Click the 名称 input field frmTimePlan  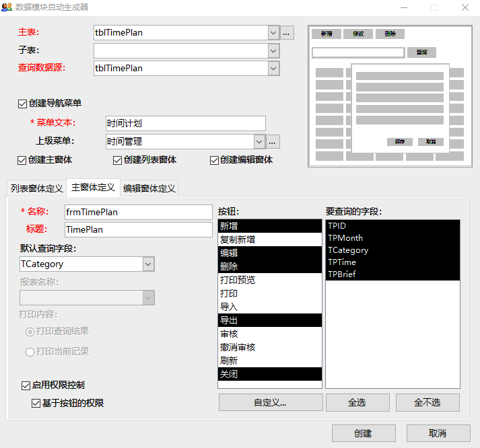[139, 212]
